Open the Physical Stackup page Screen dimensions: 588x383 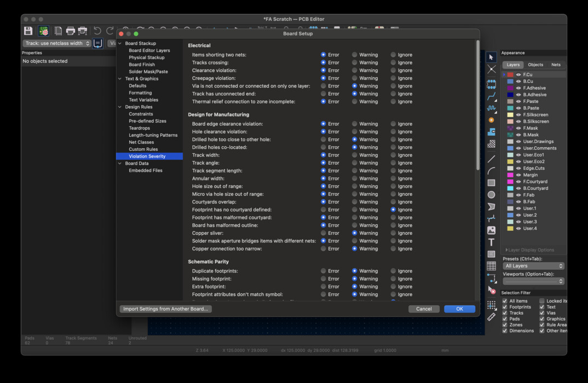[x=147, y=57]
